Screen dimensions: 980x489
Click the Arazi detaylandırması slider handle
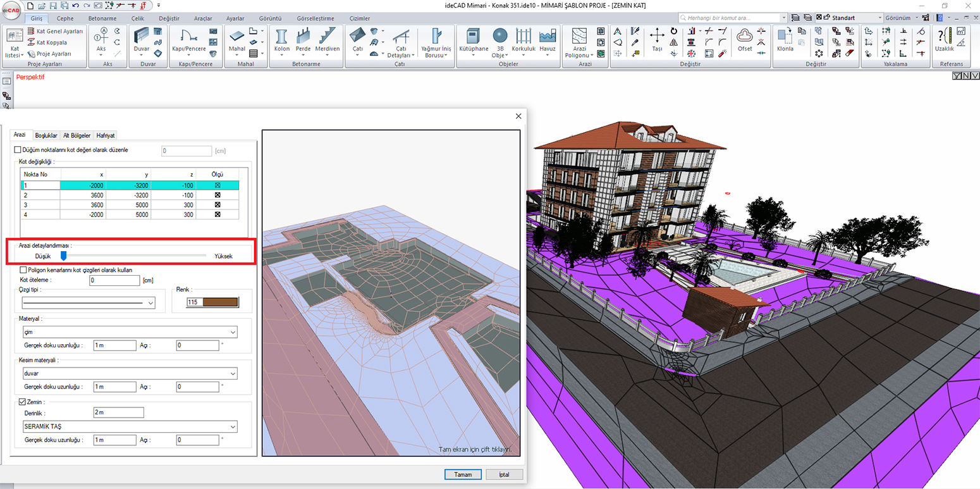[63, 256]
